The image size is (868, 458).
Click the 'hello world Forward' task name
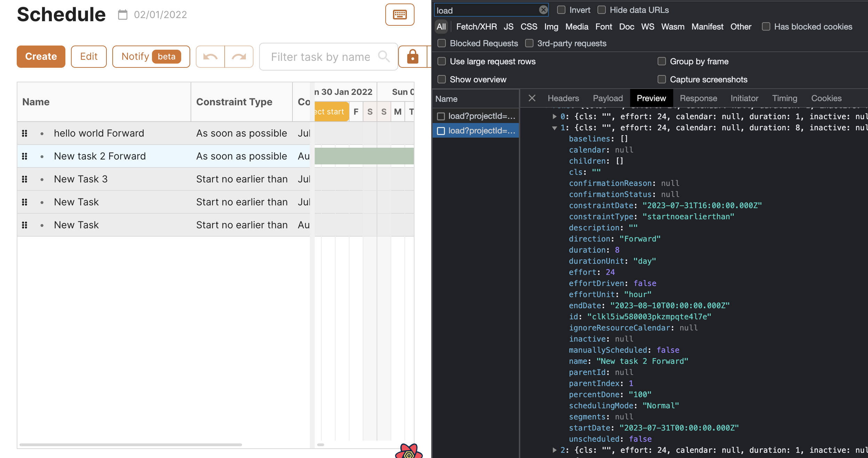pos(99,133)
